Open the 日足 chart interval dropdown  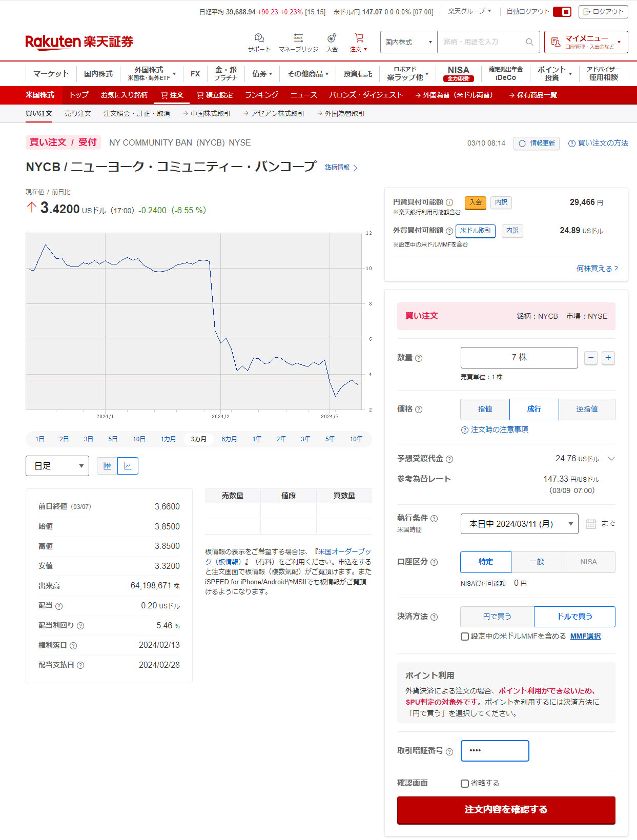pyautogui.click(x=57, y=466)
